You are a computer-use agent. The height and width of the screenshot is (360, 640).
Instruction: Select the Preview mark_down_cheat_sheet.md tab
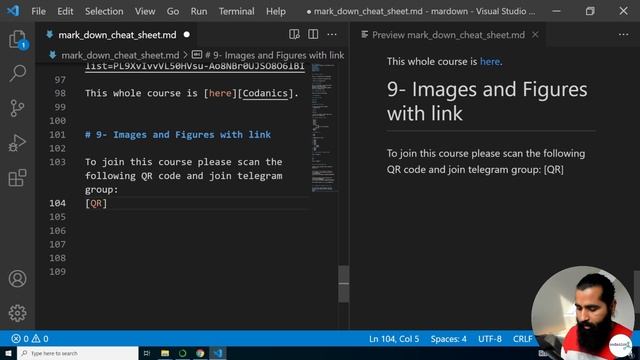(x=448, y=35)
